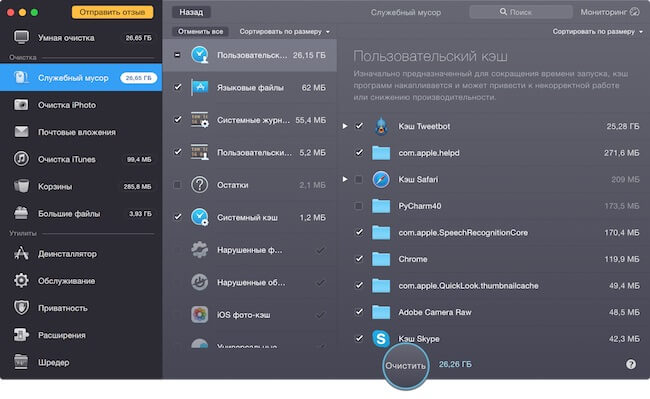Click the Обслуживание gear icon
This screenshot has height=399, width=650.
pyautogui.click(x=21, y=281)
